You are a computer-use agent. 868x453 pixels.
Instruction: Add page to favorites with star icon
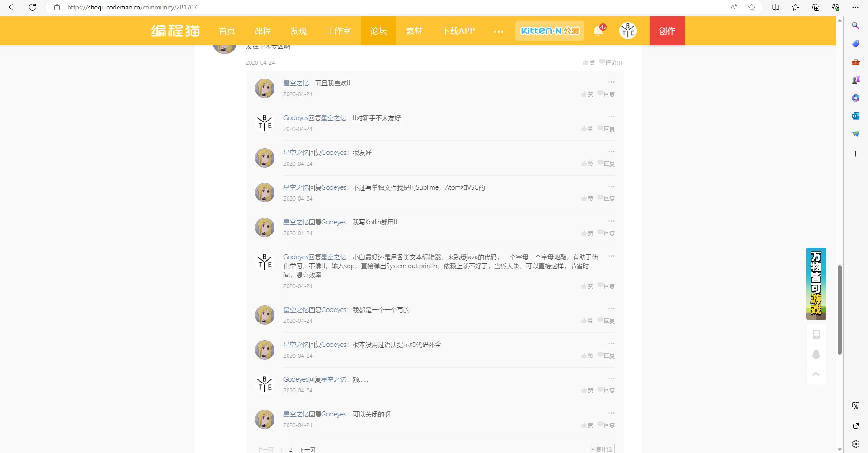click(752, 7)
